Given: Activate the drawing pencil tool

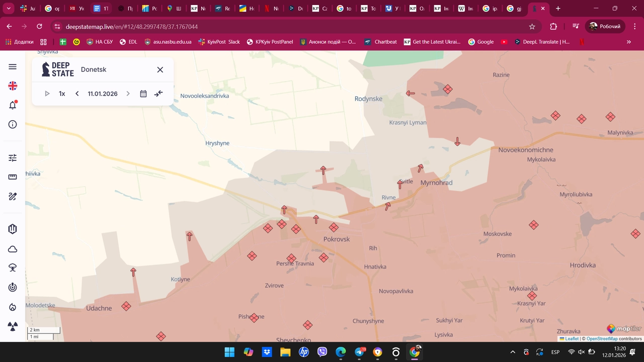Looking at the screenshot, I should pyautogui.click(x=13, y=197).
